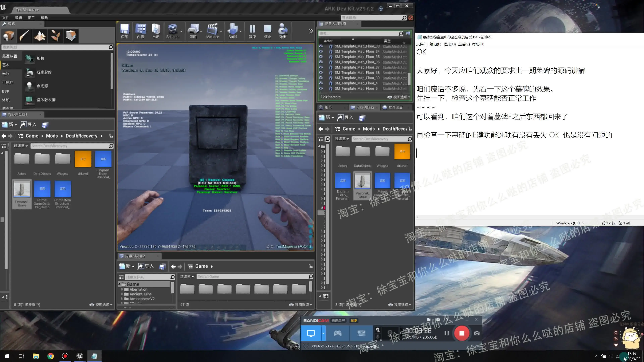The height and width of the screenshot is (362, 644).
Task: Toggle visibility of SM_Template_Map_Floor_4
Action: pos(321,83)
